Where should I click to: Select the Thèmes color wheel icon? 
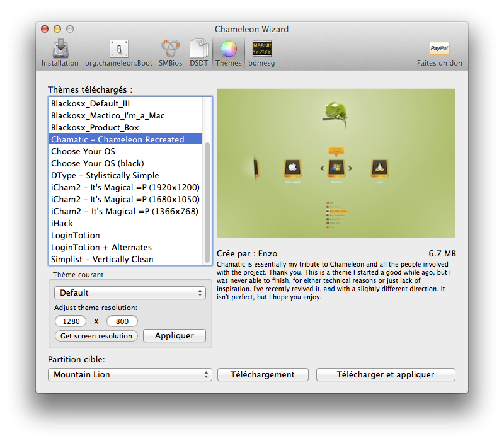pos(228,49)
